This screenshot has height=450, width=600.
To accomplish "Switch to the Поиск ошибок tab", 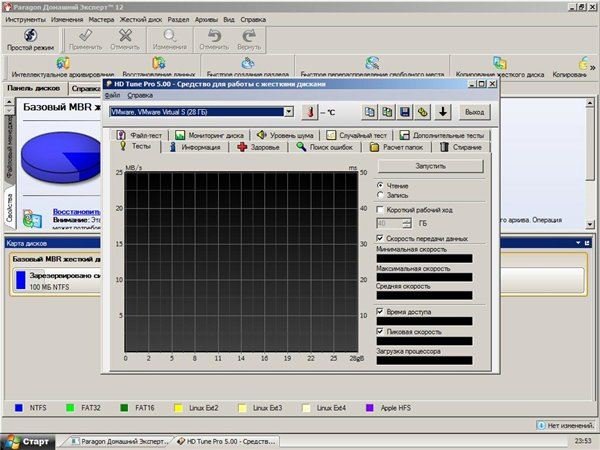I will coord(324,147).
